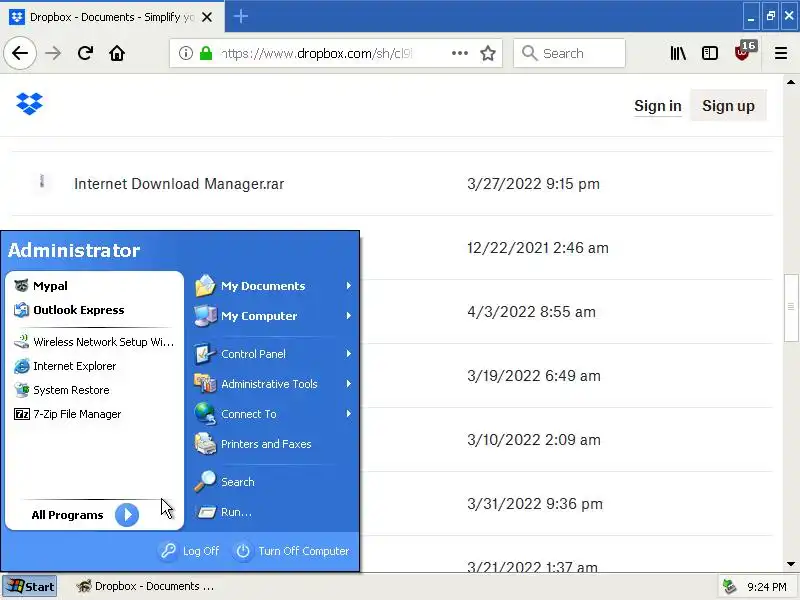Click the vertical scrollbar thumb
Screen dimensions: 800x600
[x=791, y=308]
